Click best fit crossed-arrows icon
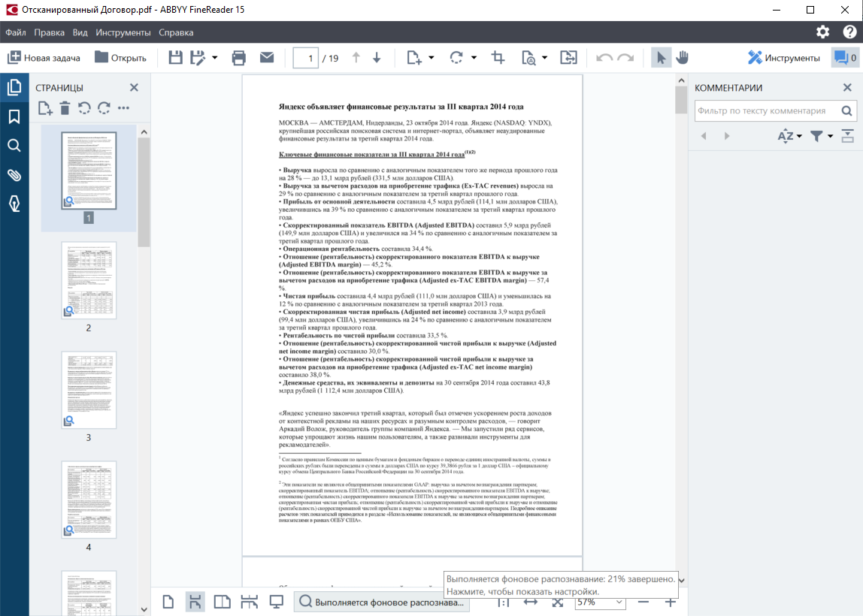The width and height of the screenshot is (863, 616). tap(558, 602)
